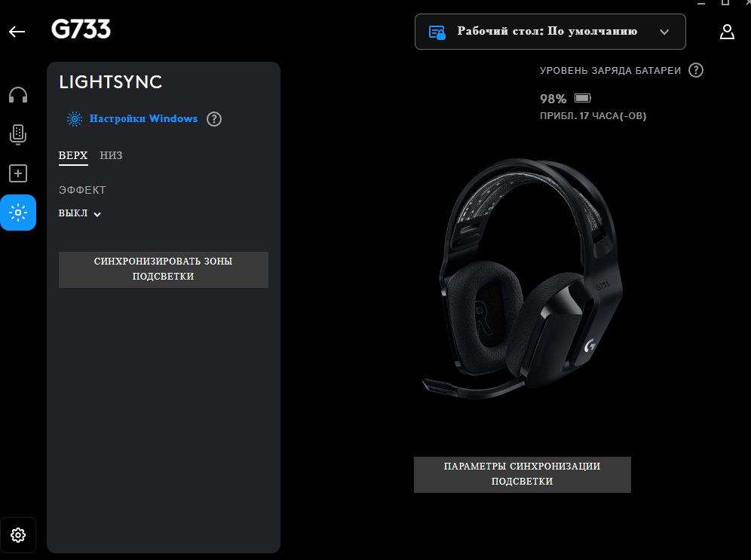Click the profile lock icon
The image size is (751, 560).
[437, 32]
